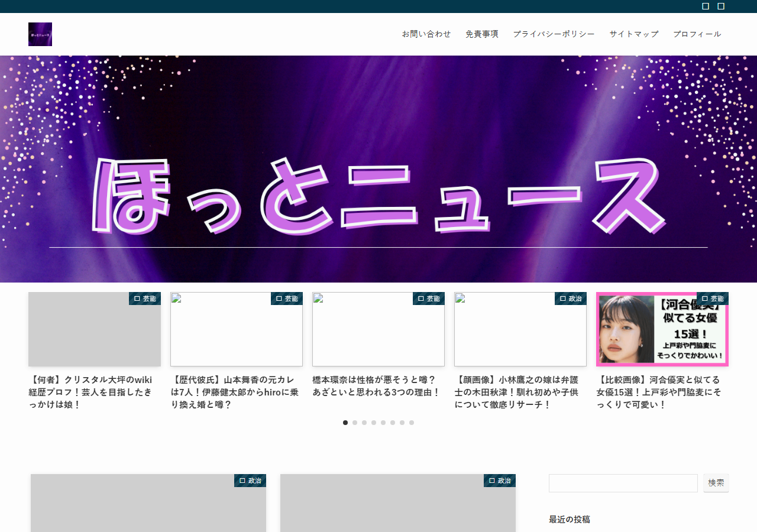Select the seventh carousel pagination dot
The image size is (757, 532).
(x=402, y=423)
